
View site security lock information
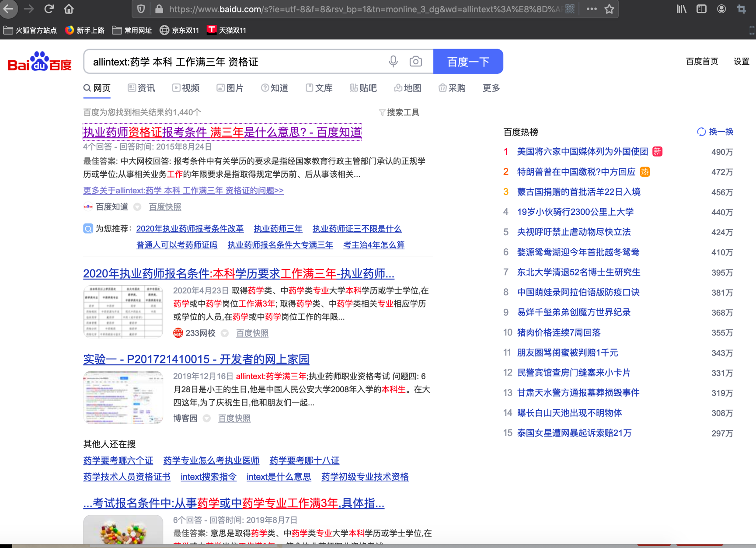click(x=159, y=9)
